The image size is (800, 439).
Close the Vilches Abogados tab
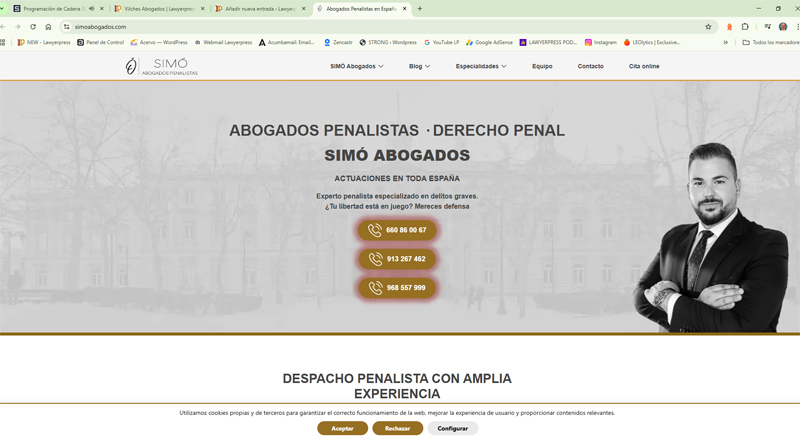[x=203, y=9]
